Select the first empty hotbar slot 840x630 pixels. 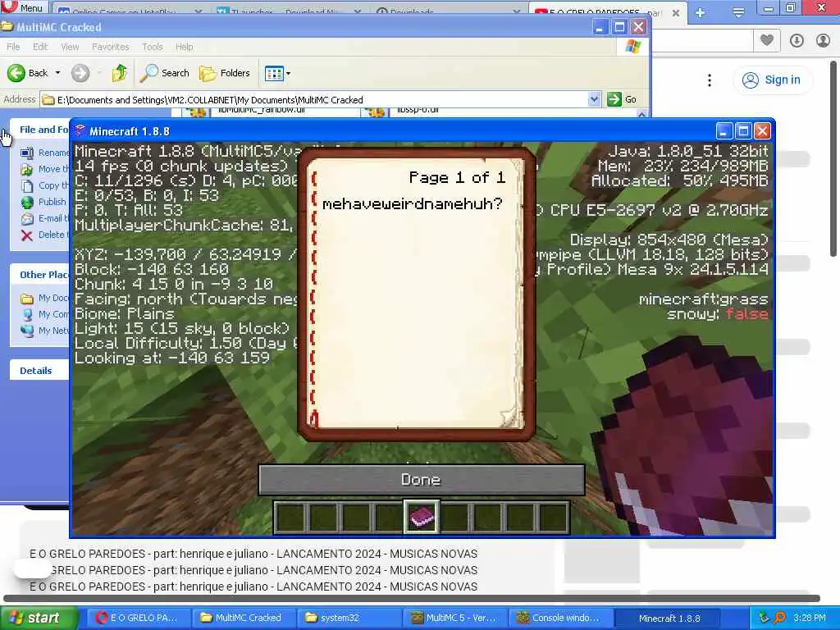click(x=290, y=517)
